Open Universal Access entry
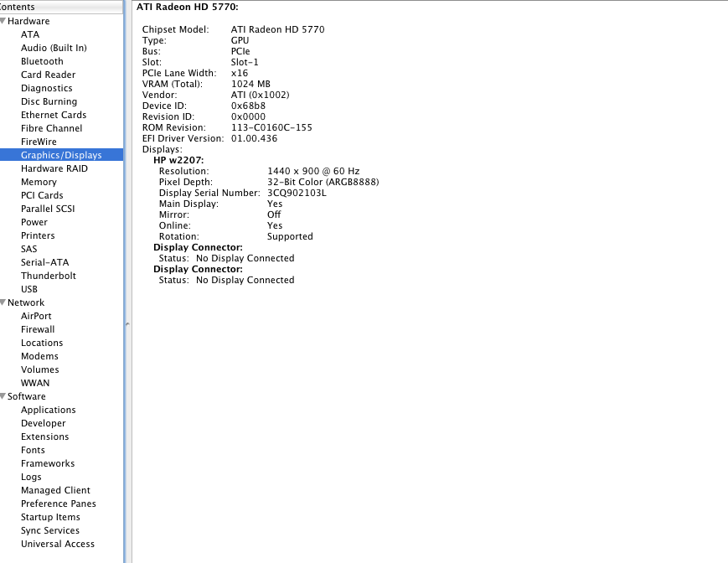This screenshot has width=728, height=563. pos(58,544)
